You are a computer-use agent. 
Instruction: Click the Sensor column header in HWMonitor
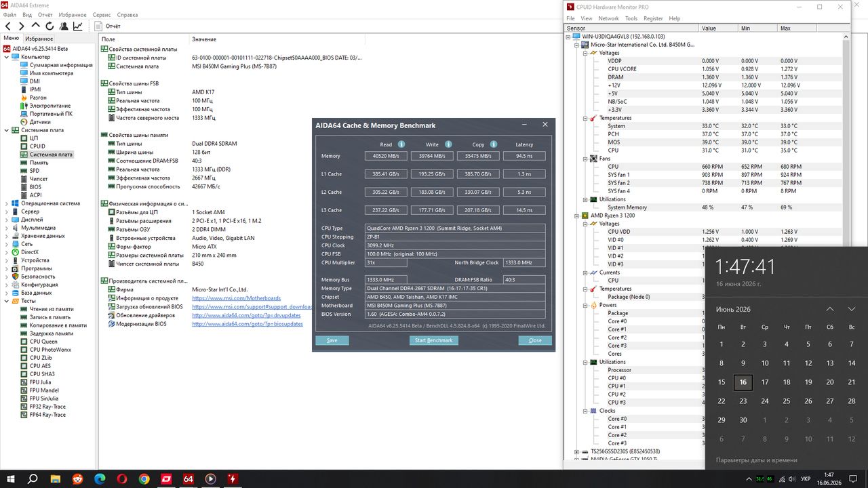631,28
